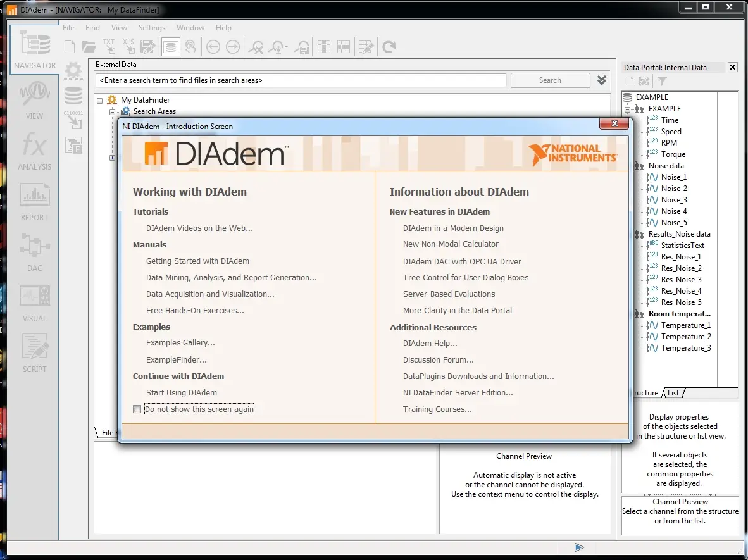
Task: Open the ANALYSIS panel
Action: pyautogui.click(x=34, y=150)
